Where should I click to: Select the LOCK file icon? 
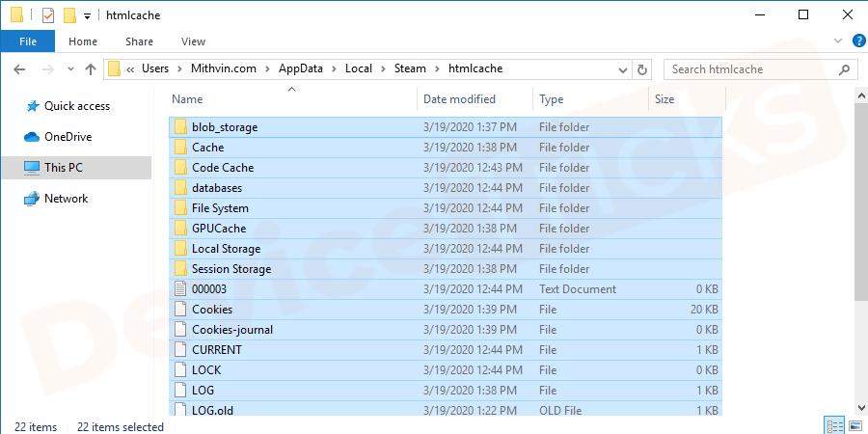point(180,369)
